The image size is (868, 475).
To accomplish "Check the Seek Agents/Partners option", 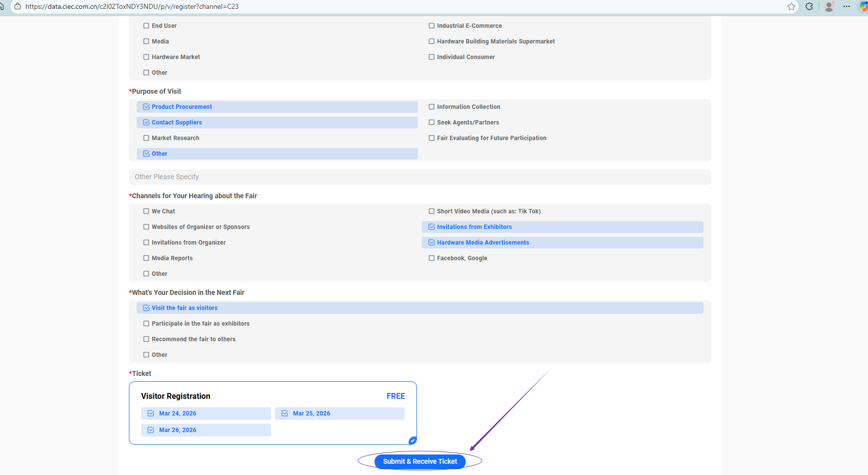I will 432,123.
